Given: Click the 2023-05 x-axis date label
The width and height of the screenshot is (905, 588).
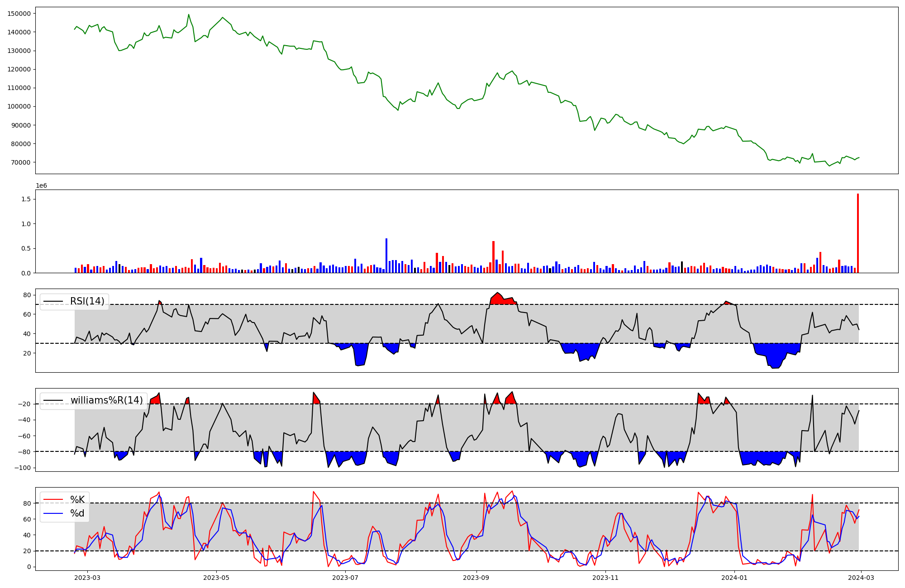Looking at the screenshot, I should tap(216, 578).
